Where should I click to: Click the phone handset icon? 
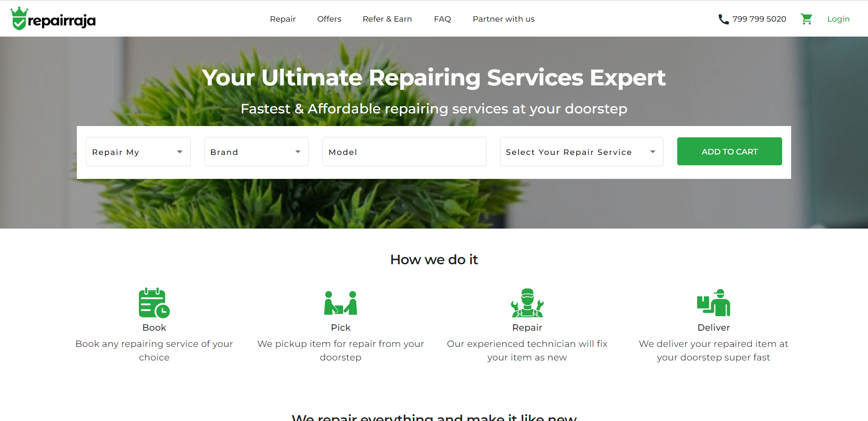pyautogui.click(x=723, y=19)
